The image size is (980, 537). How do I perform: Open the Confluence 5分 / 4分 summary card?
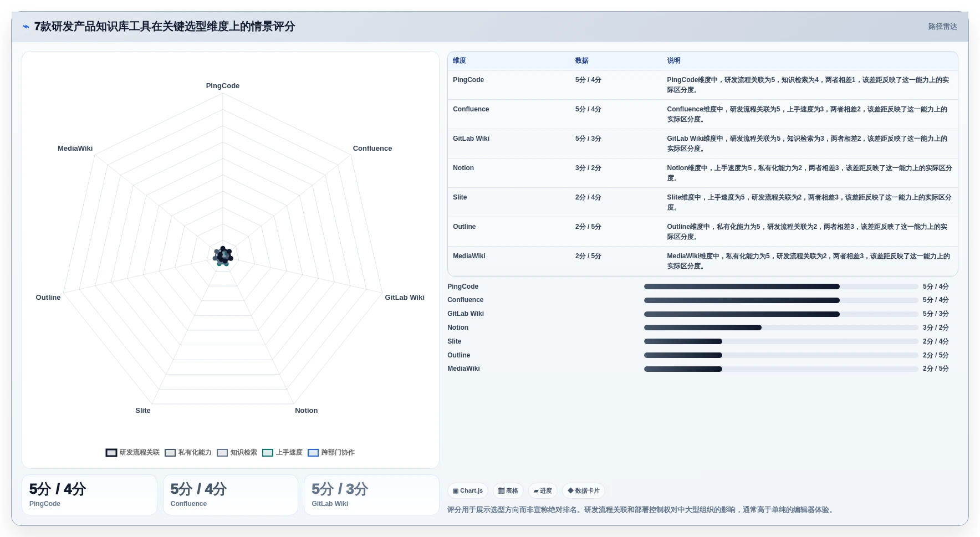(x=231, y=495)
